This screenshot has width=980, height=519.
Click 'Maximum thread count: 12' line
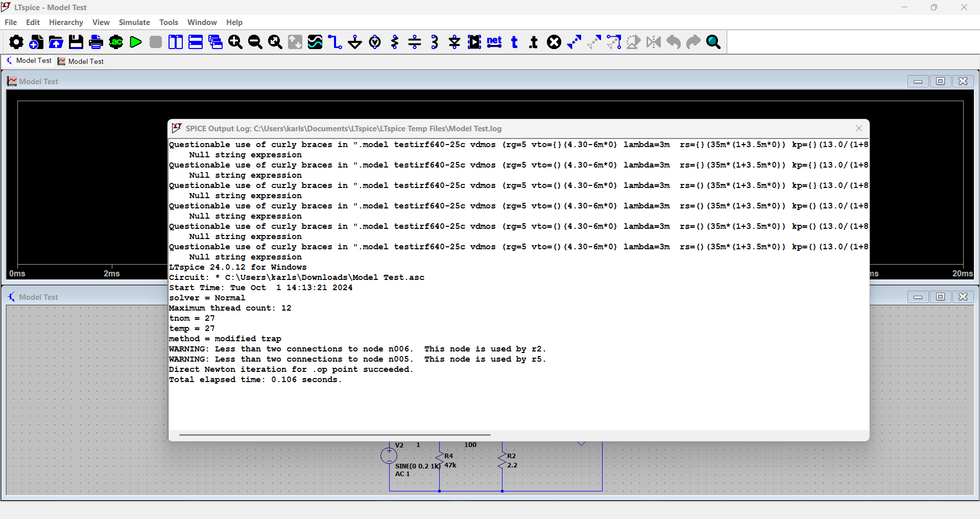pyautogui.click(x=230, y=308)
